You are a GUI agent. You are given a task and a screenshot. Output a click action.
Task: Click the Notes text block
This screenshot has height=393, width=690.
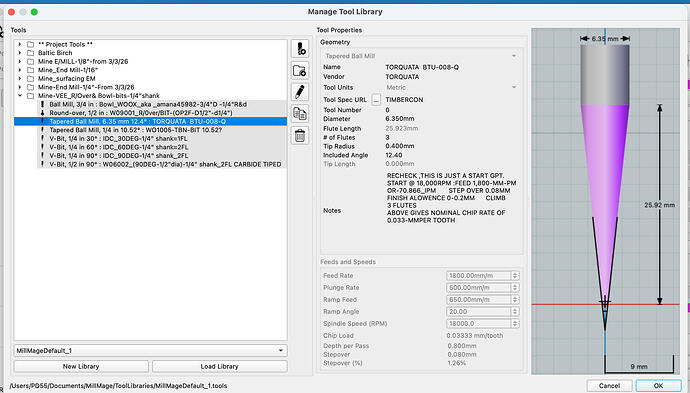click(x=451, y=198)
